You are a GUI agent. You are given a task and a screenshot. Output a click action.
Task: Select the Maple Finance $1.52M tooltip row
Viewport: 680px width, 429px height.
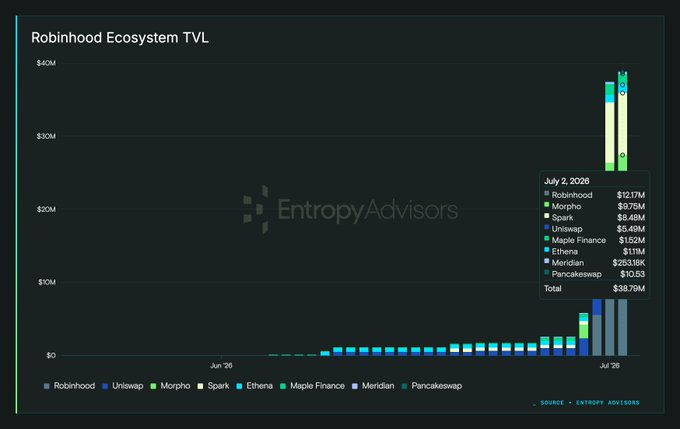coord(594,240)
